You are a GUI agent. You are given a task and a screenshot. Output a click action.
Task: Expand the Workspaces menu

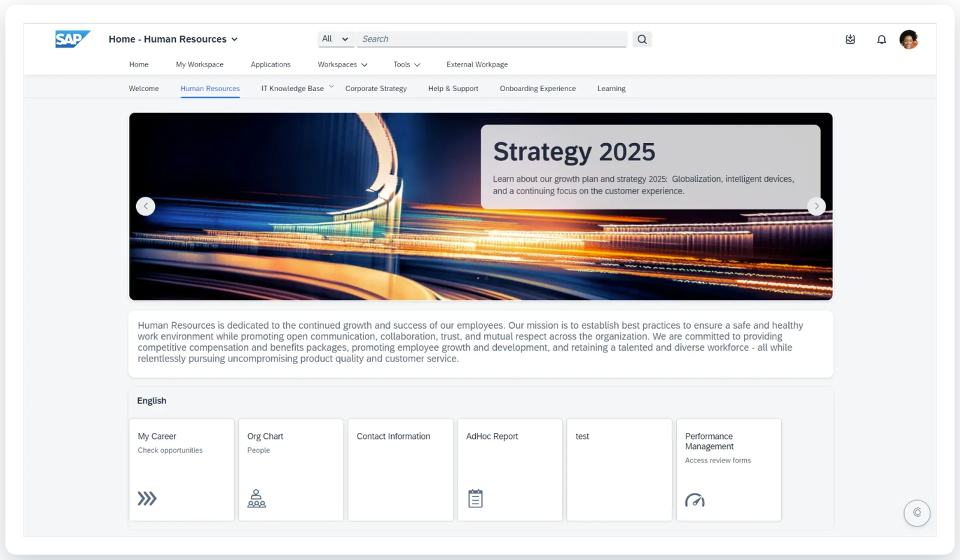(x=343, y=65)
